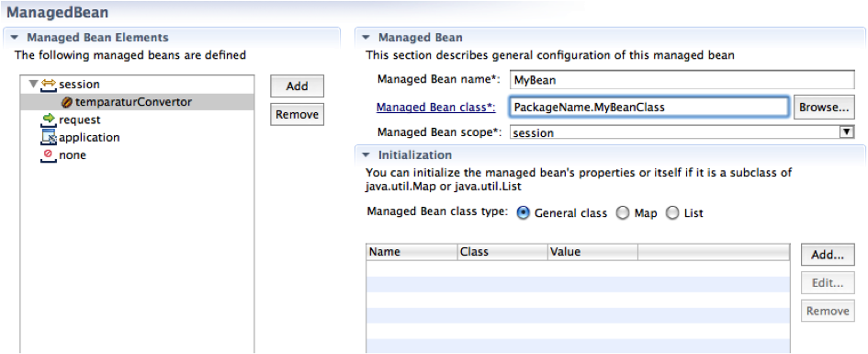Click the application scope icon
This screenshot has width=868, height=354.
click(49, 137)
